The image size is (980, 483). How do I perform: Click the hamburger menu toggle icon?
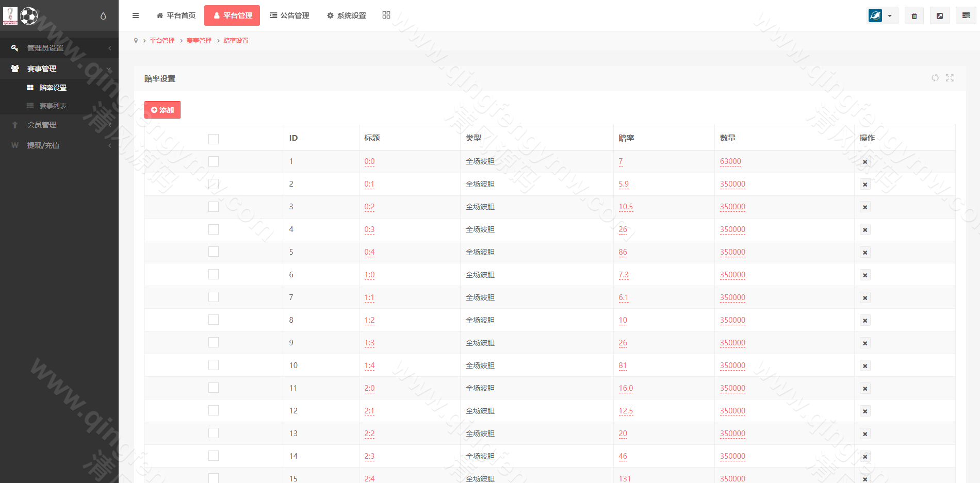click(136, 15)
